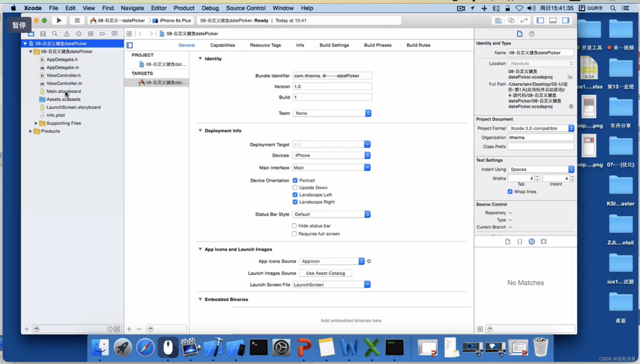Image resolution: width=640 pixels, height=364 pixels.
Task: Click the ViewController.m source file
Action: pos(65,83)
